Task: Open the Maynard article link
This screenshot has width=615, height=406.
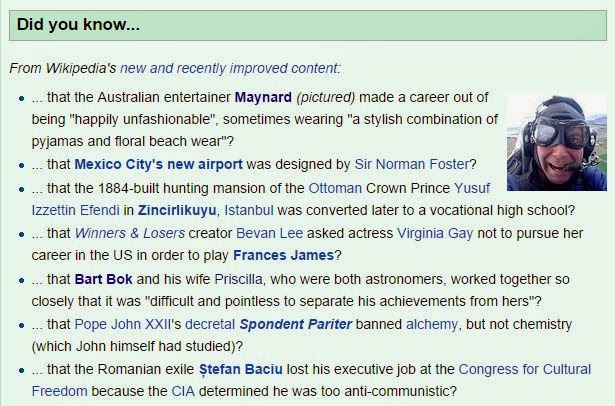Action: [263, 97]
